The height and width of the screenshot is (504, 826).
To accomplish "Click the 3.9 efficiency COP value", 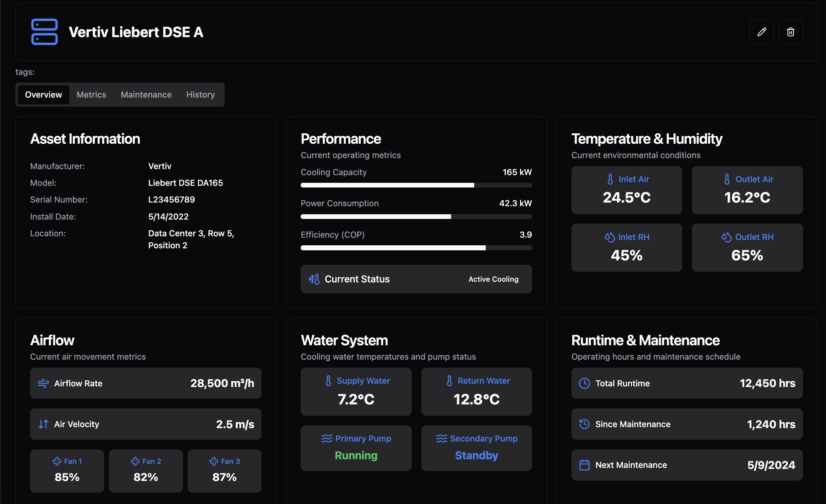I will point(526,235).
